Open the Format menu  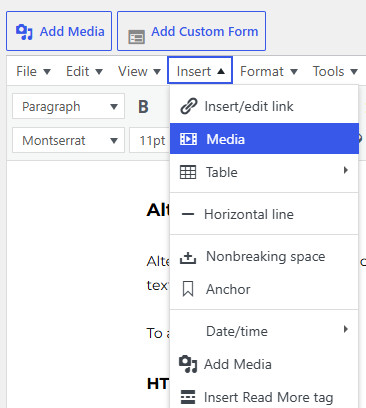(x=268, y=71)
